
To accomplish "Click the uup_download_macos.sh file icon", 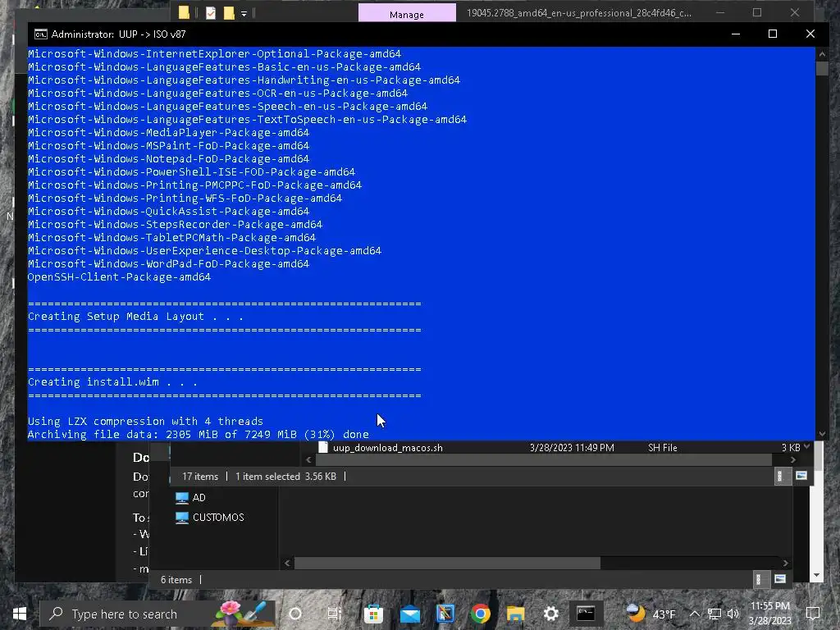I will (323, 447).
